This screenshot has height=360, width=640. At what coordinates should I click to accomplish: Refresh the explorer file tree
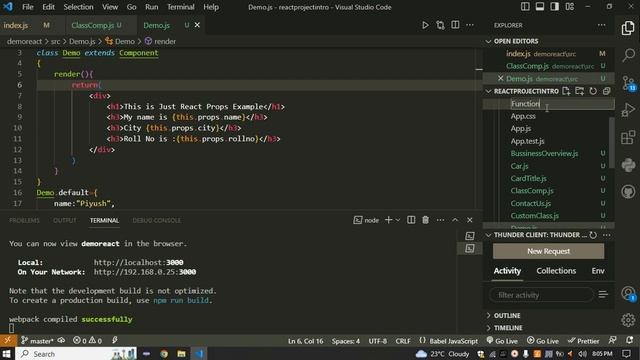coord(593,91)
